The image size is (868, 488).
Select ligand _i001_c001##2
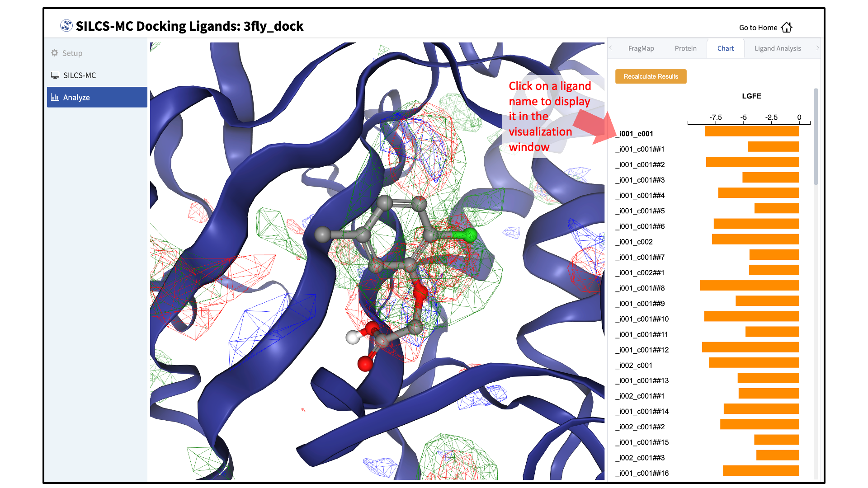[x=640, y=164]
